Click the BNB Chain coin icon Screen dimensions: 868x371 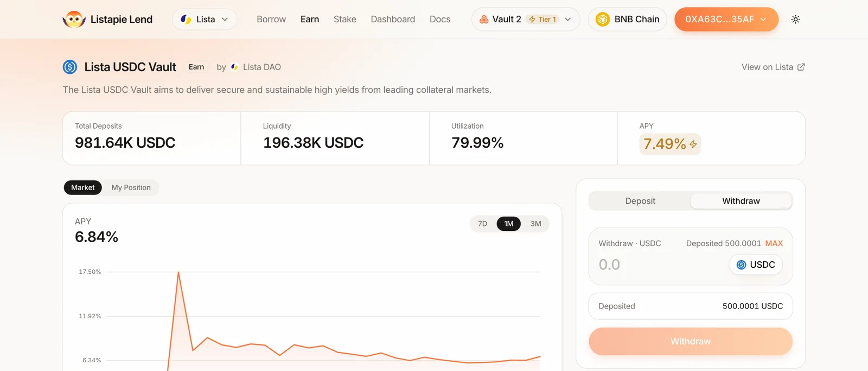[603, 20]
